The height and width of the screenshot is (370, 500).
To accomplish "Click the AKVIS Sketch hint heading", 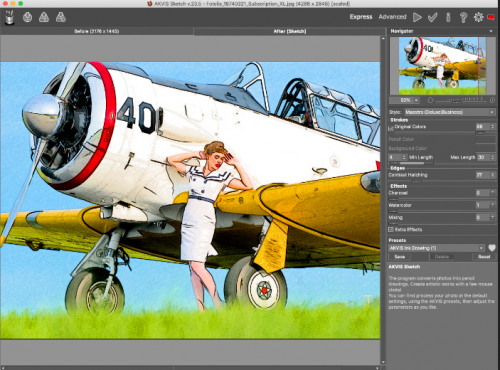I will [x=404, y=267].
